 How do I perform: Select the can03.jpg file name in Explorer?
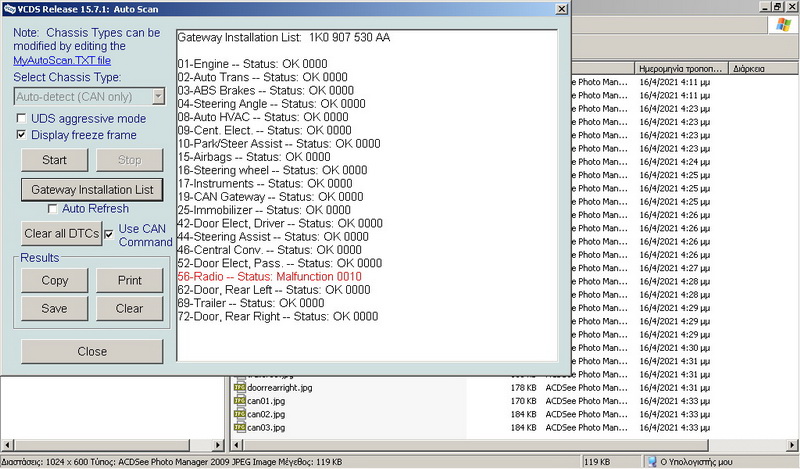click(x=266, y=428)
